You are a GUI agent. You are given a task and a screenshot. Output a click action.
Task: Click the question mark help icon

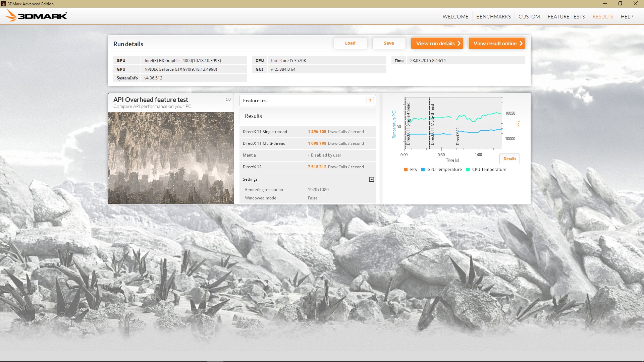[x=370, y=101]
